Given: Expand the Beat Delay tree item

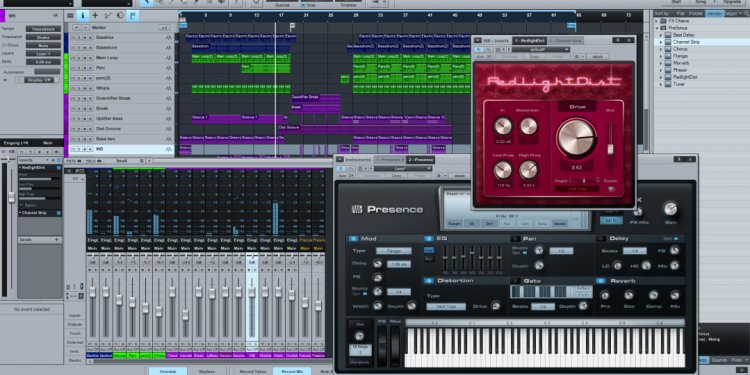Looking at the screenshot, I should [x=662, y=35].
